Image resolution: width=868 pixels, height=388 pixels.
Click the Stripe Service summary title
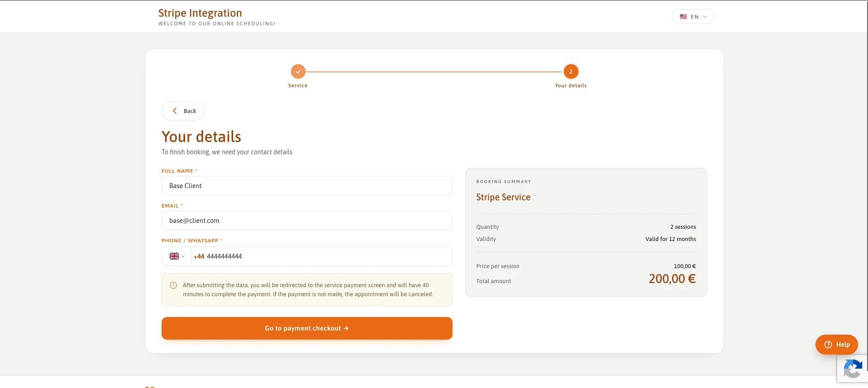click(503, 197)
